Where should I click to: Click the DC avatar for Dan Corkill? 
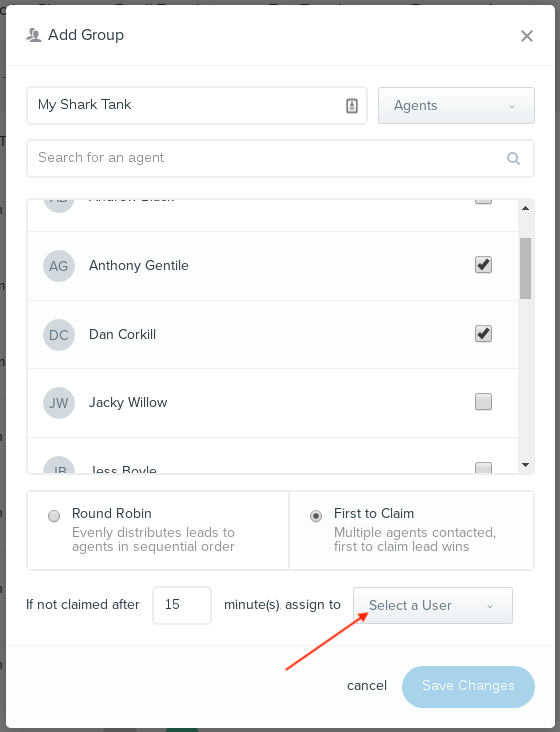pyautogui.click(x=59, y=335)
